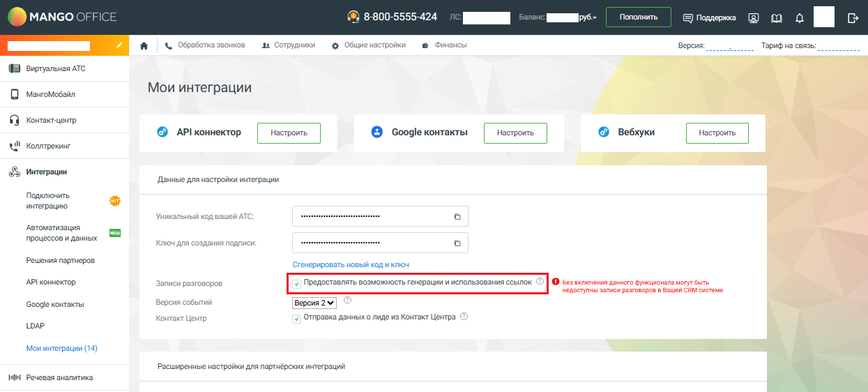Open the personal account icon in header
The height and width of the screenshot is (392, 868).
pyautogui.click(x=754, y=18)
